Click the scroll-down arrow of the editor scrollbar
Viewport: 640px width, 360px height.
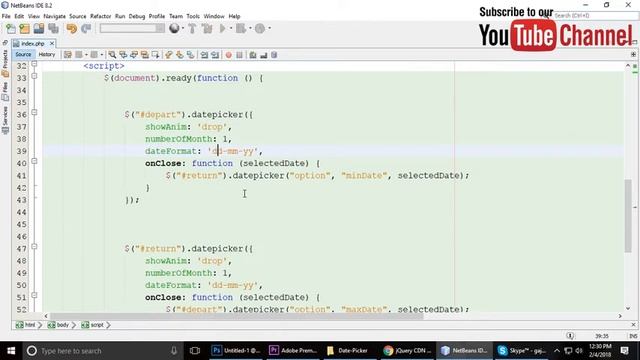pos(628,309)
